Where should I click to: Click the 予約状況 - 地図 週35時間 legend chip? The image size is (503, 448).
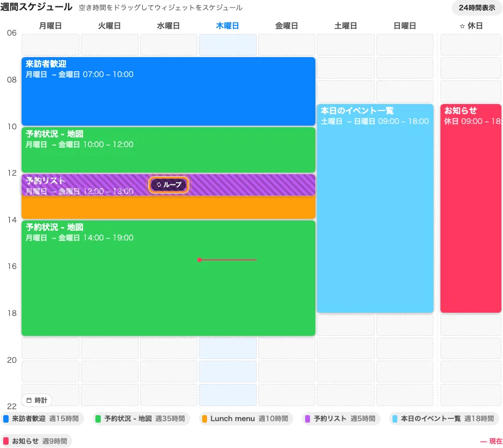click(141, 419)
